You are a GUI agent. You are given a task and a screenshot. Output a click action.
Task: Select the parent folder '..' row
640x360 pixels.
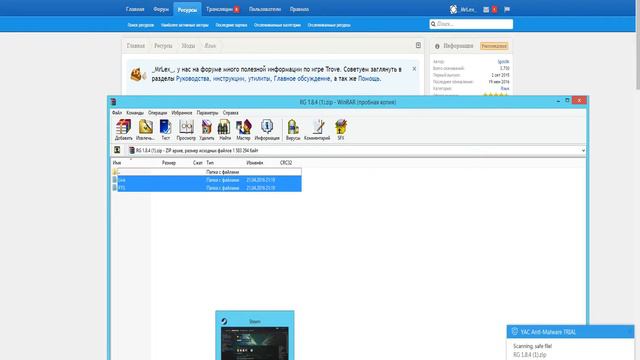207,172
